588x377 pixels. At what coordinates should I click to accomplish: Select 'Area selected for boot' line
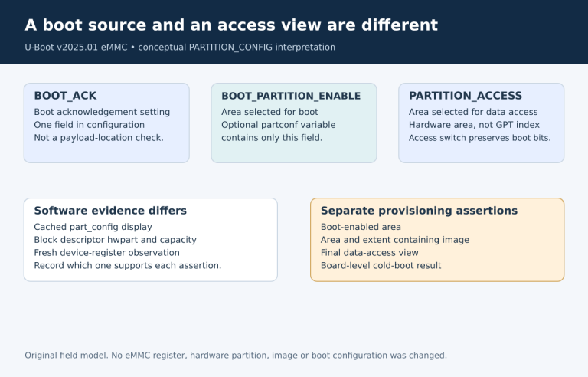pos(269,112)
